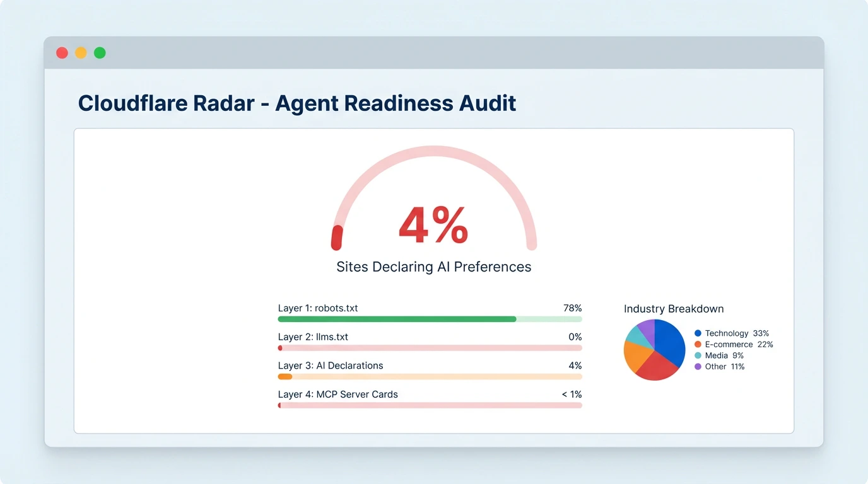The image size is (868, 484).
Task: Click the Technology legend dot
Action: [696, 333]
